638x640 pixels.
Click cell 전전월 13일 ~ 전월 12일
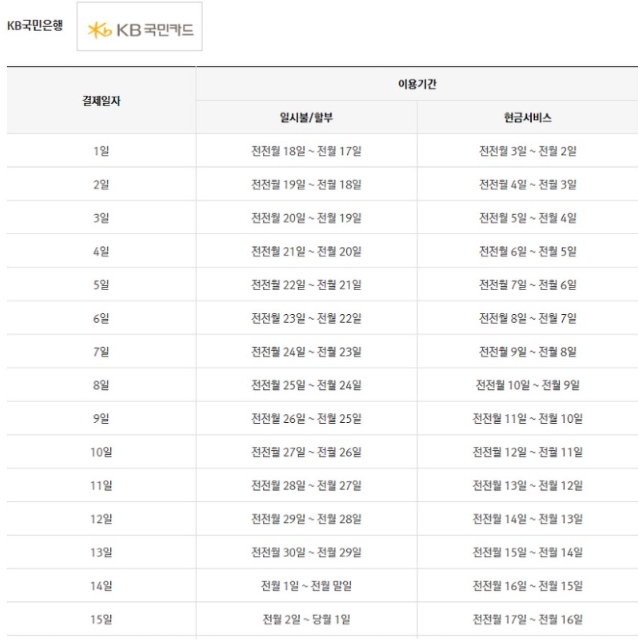tap(528, 486)
